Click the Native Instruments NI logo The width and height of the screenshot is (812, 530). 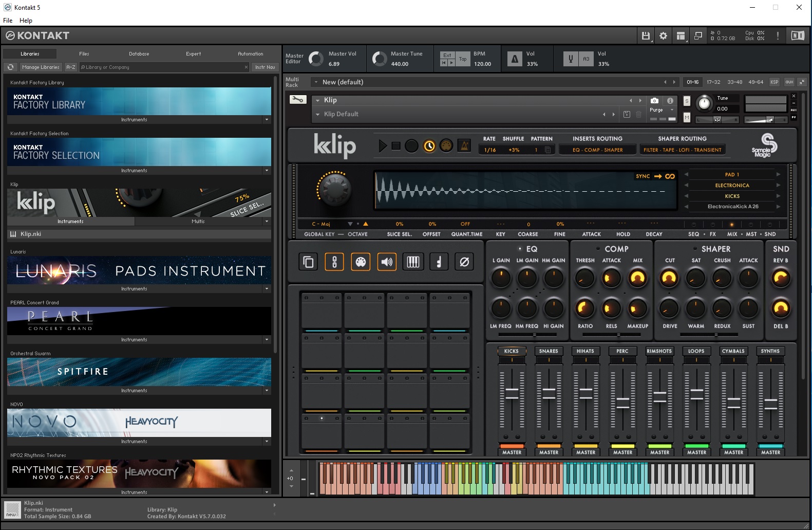point(798,35)
